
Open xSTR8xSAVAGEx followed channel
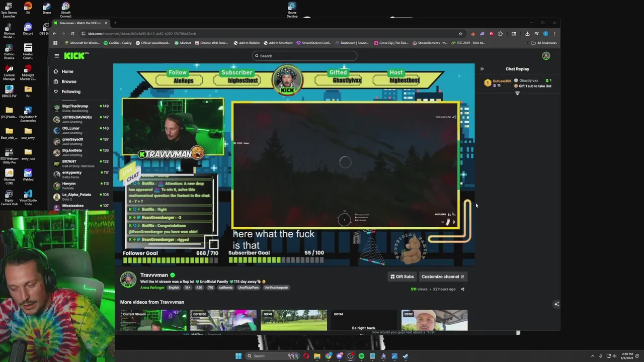[80, 119]
